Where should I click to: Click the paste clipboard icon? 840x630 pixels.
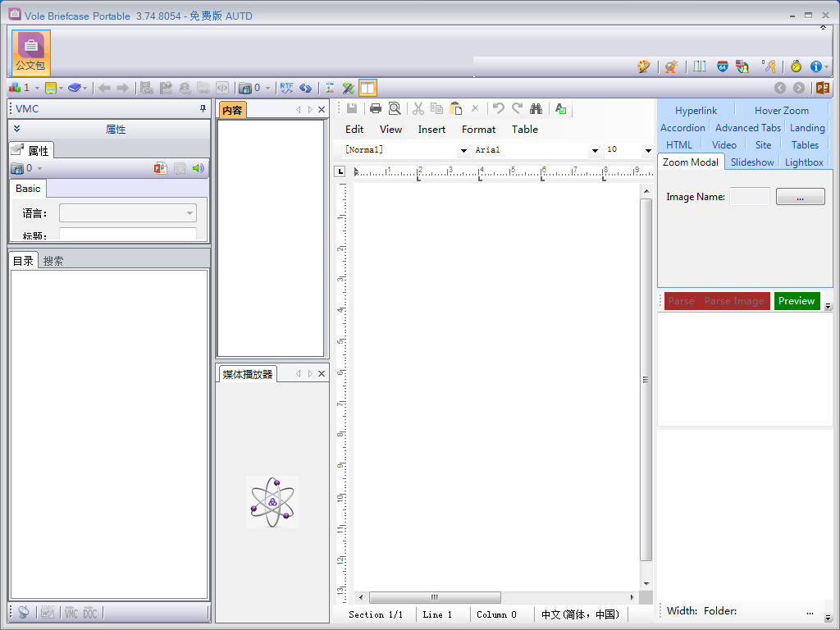click(x=456, y=109)
